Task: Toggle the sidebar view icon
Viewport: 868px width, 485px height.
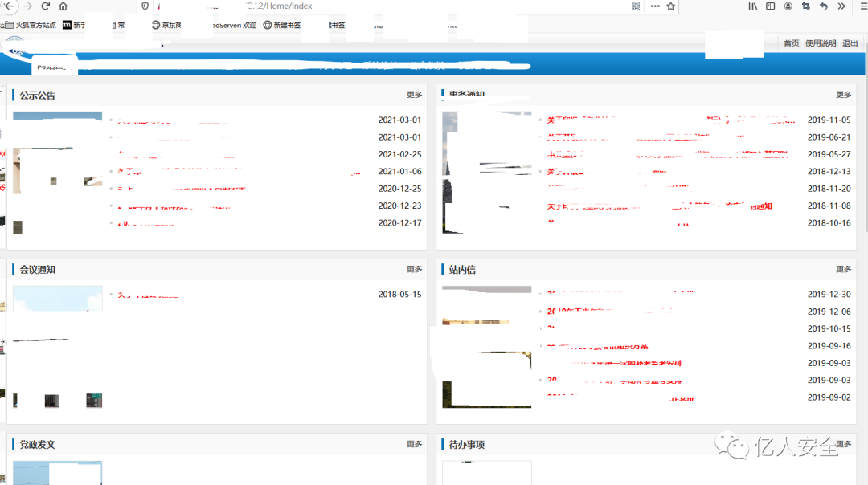Action: coord(771,6)
